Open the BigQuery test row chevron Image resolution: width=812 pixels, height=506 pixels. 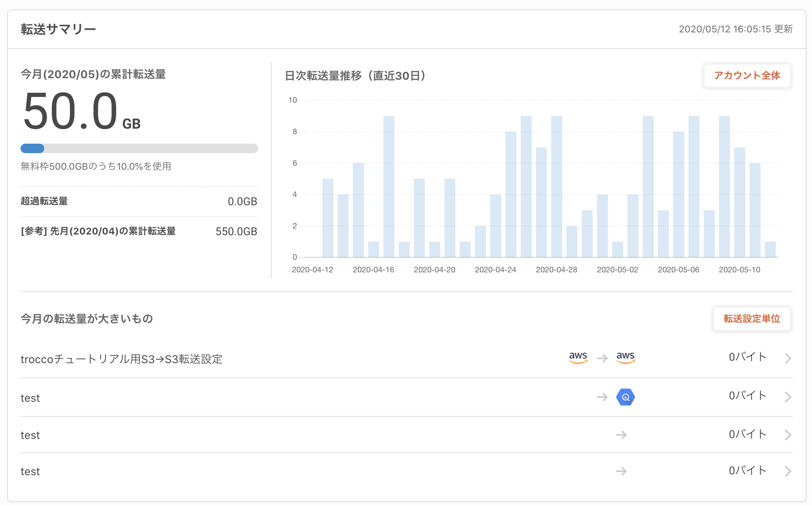pos(788,397)
